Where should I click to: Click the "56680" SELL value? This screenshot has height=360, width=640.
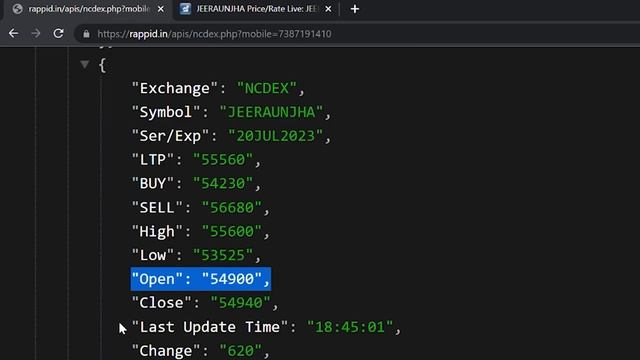point(231,208)
